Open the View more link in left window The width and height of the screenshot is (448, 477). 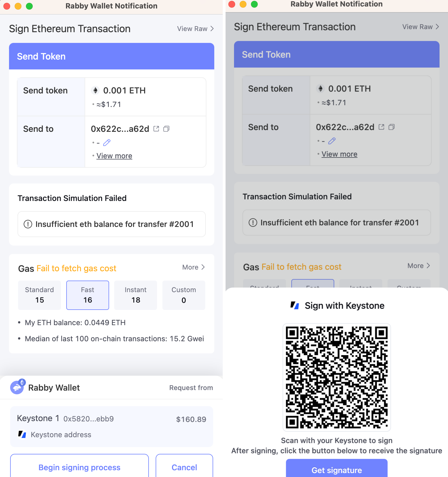coord(114,156)
